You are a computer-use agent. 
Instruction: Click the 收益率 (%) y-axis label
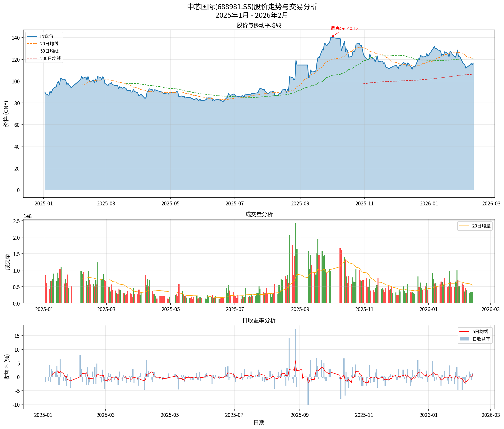click(x=7, y=367)
